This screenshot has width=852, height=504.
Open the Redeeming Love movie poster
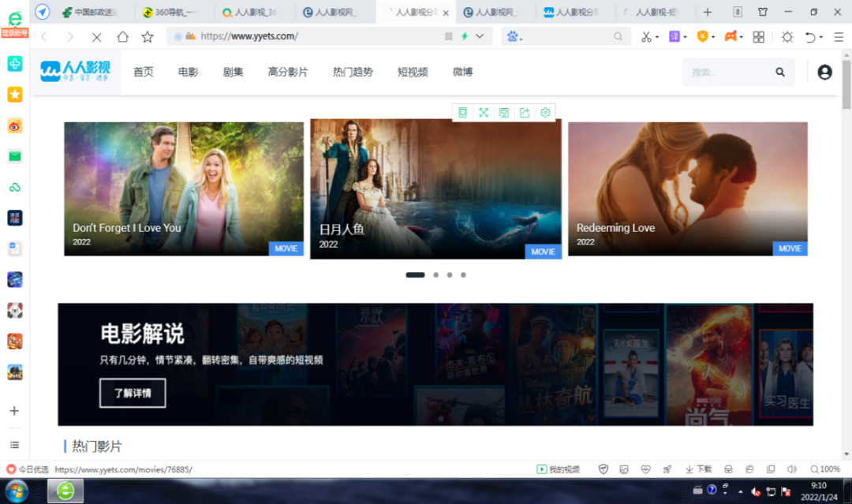point(688,189)
